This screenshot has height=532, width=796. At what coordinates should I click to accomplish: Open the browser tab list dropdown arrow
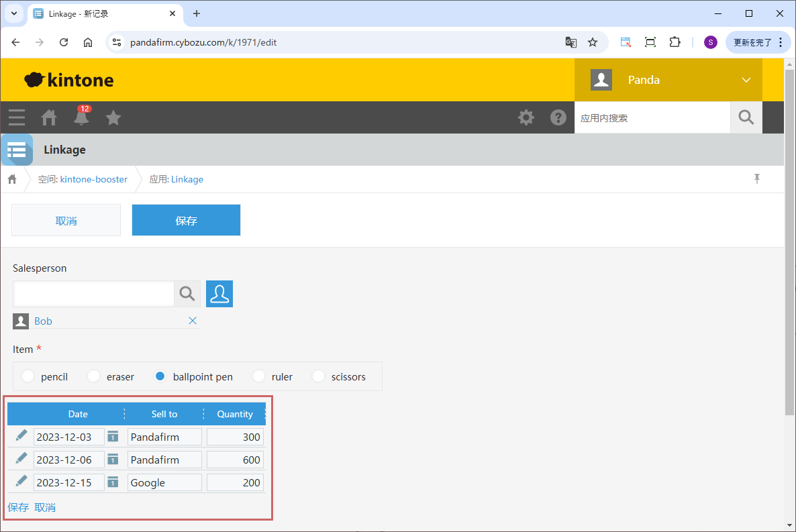pyautogui.click(x=13, y=13)
